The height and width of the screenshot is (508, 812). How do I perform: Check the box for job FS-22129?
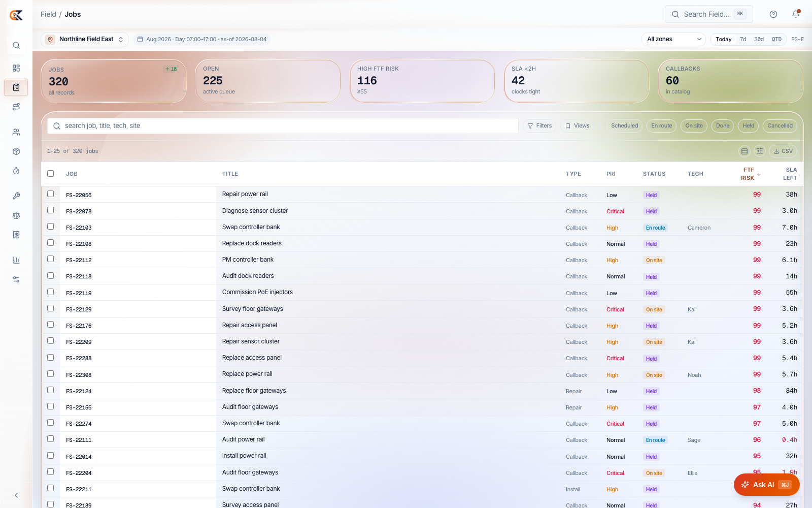tap(50, 308)
